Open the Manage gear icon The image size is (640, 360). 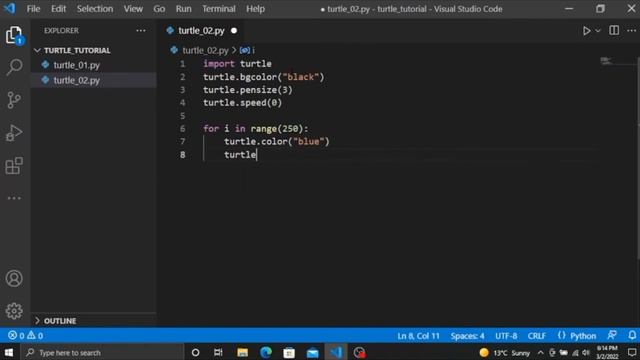pos(14,311)
